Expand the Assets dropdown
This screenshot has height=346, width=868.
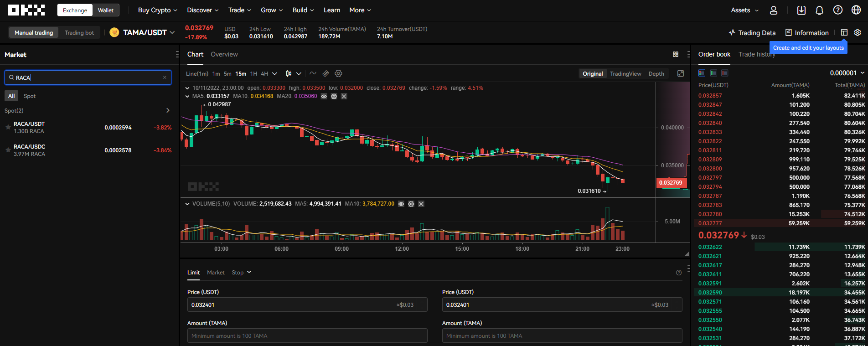point(745,10)
